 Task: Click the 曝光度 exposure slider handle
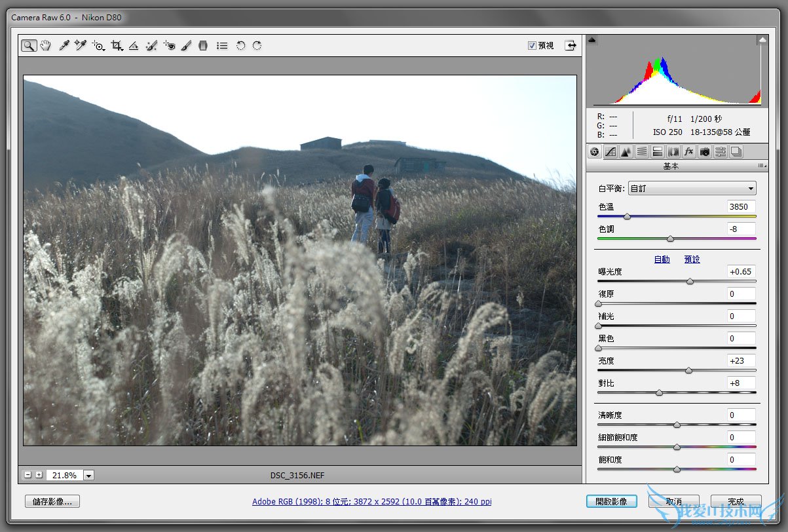coord(690,281)
